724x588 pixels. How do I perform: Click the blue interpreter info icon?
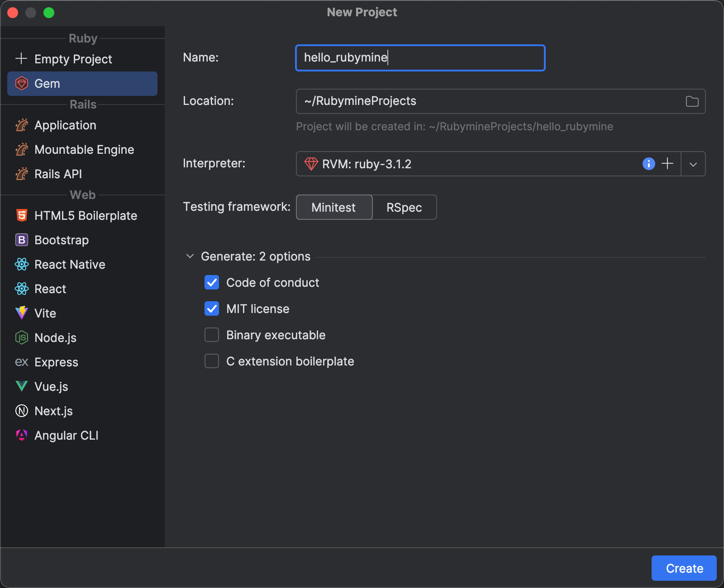pos(648,164)
